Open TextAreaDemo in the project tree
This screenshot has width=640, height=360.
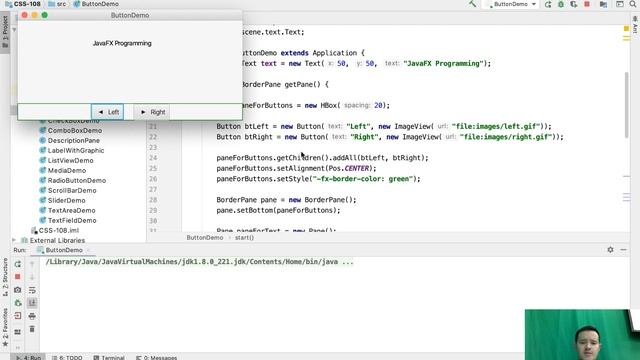[x=71, y=211]
